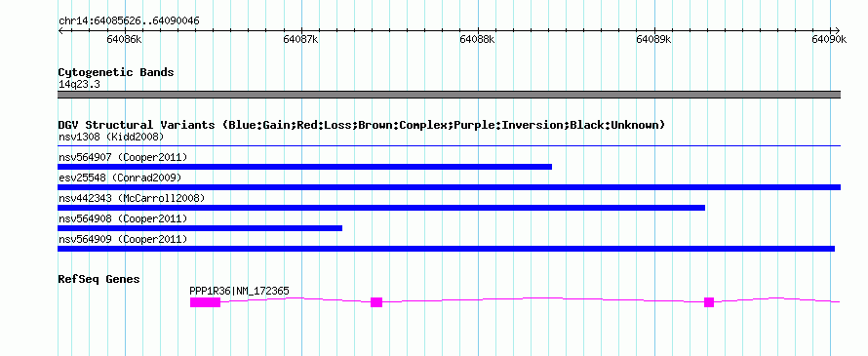
Task: Click the short blue nsv564908 gain bar
Action: click(200, 228)
